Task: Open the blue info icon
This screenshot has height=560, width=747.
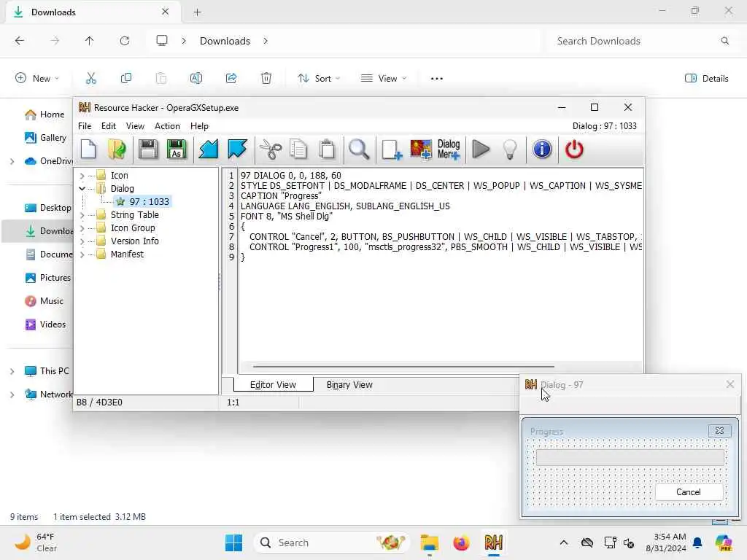Action: click(x=542, y=149)
